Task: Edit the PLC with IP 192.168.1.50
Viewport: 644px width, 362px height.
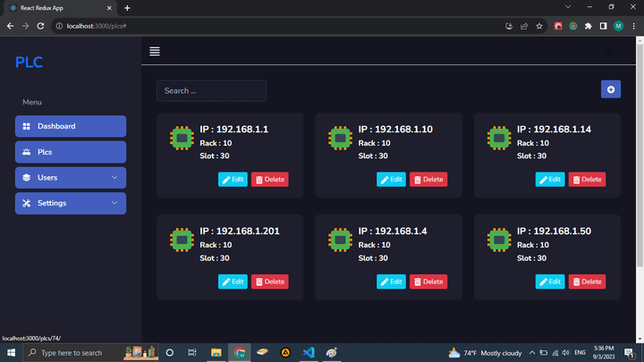Action: (550, 282)
